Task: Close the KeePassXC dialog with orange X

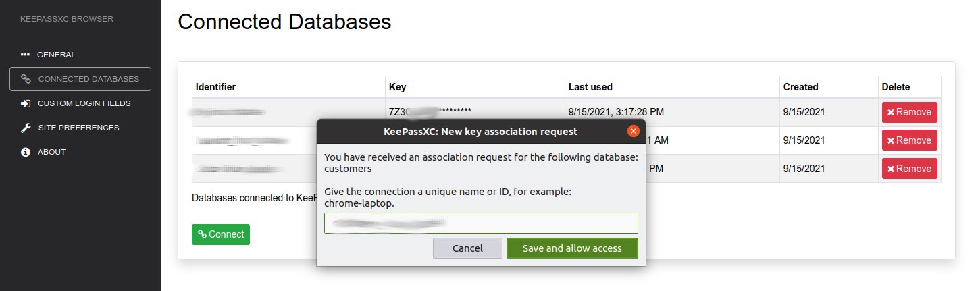Action: 633,131
